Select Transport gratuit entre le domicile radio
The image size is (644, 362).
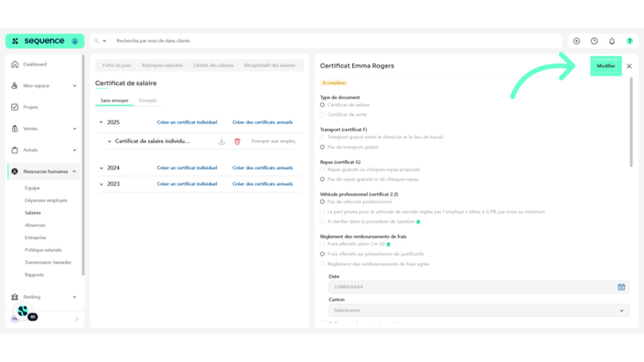click(322, 138)
